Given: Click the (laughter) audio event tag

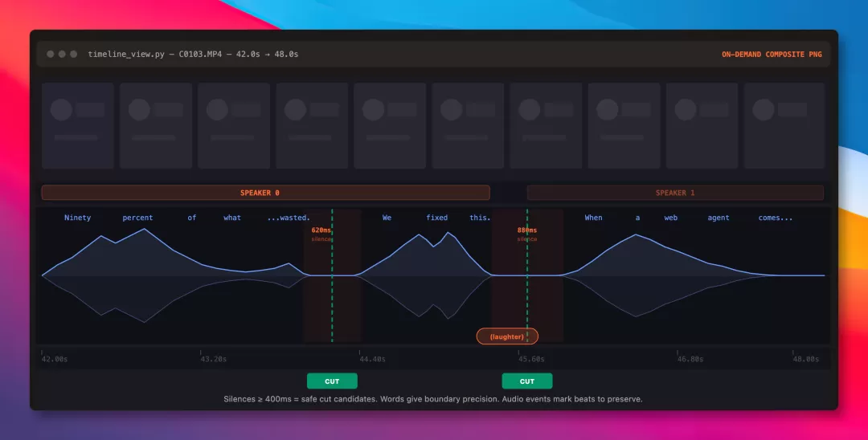Looking at the screenshot, I should click(507, 336).
